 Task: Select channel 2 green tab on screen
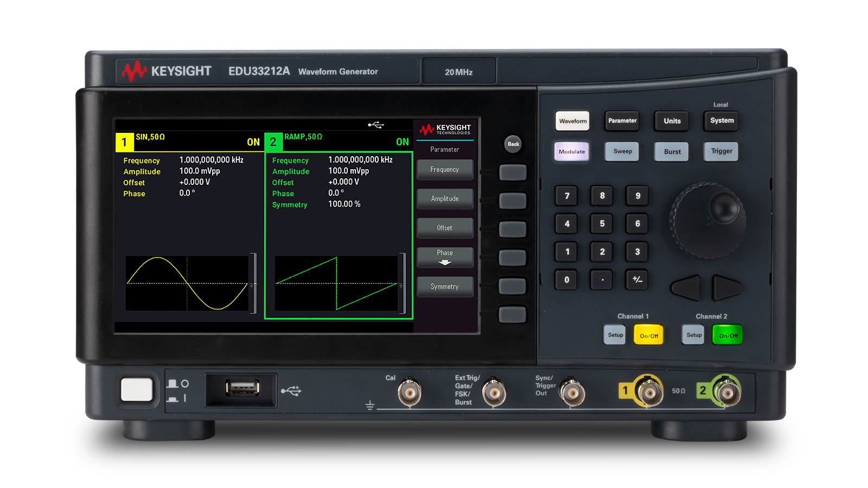(273, 142)
